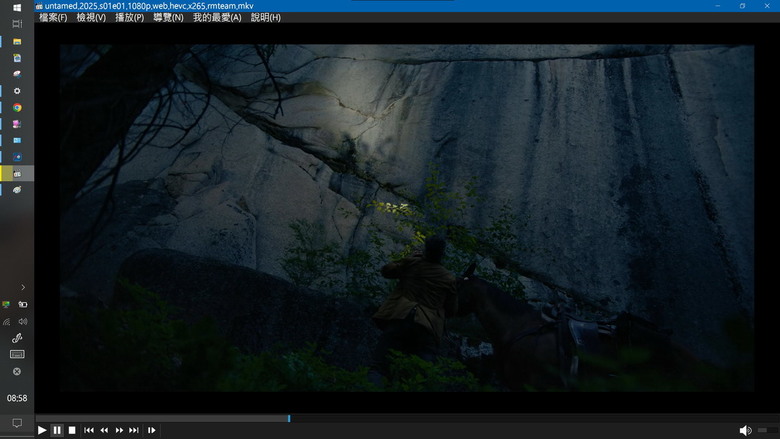Mute audio via speaker icon

[x=745, y=431]
